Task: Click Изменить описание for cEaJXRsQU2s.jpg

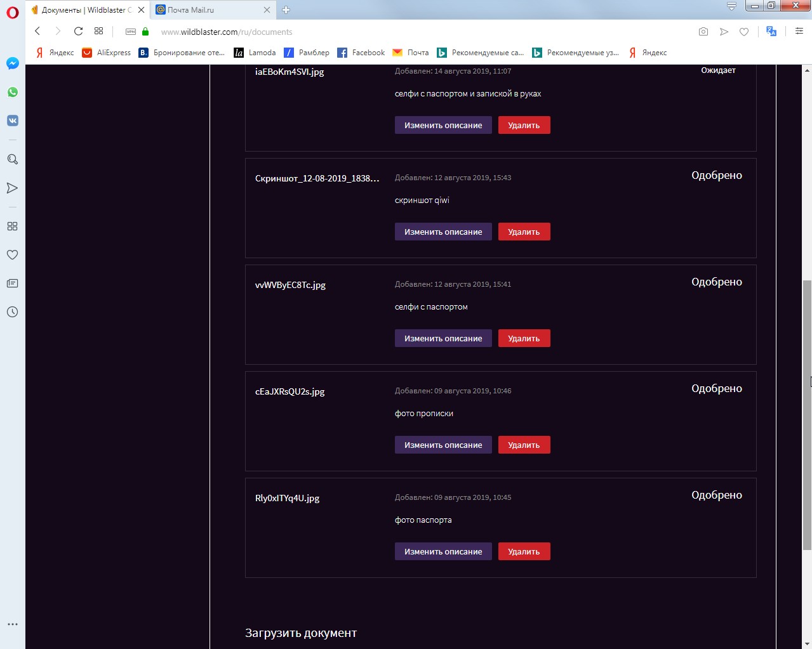Action: (x=443, y=445)
